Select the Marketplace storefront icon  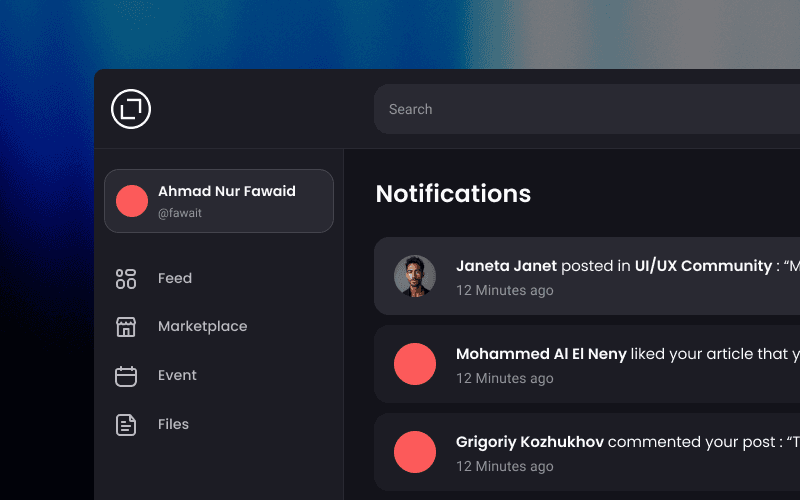126,327
